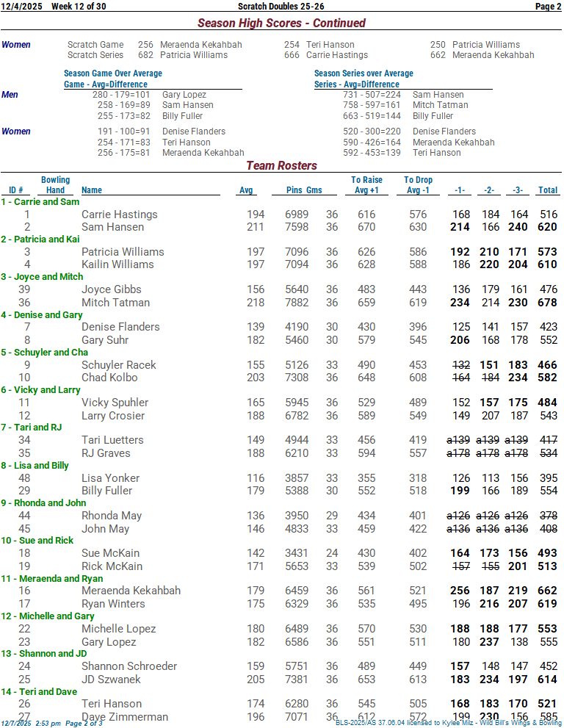
Task: Click 'Gary Suhr' roster name
Action: (105, 340)
